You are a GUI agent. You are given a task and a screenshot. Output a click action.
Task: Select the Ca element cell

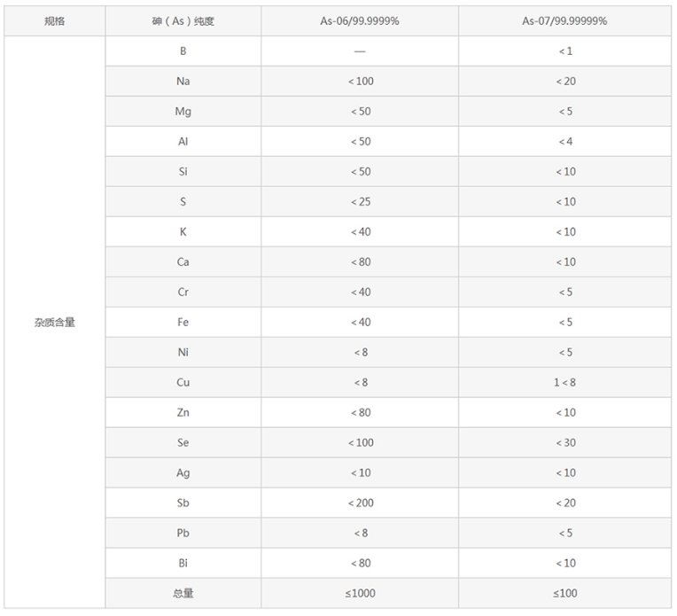coord(183,261)
